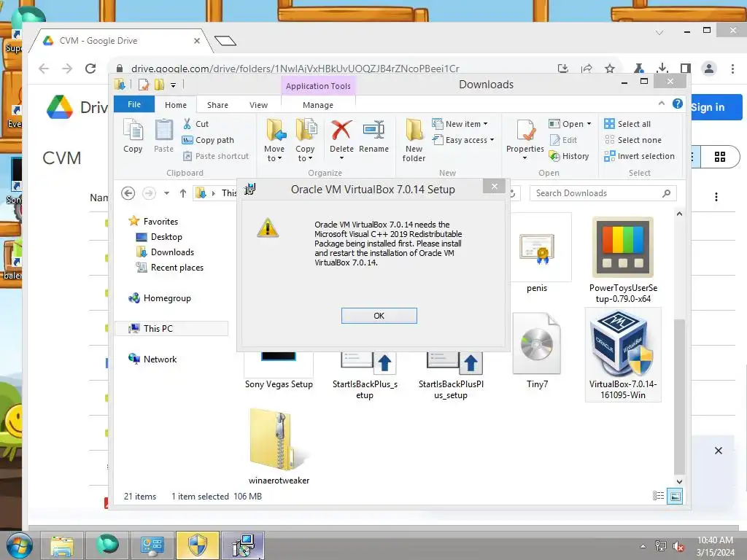Switch Google Drive to grid layout view
This screenshot has width=747, height=560.
click(x=720, y=157)
